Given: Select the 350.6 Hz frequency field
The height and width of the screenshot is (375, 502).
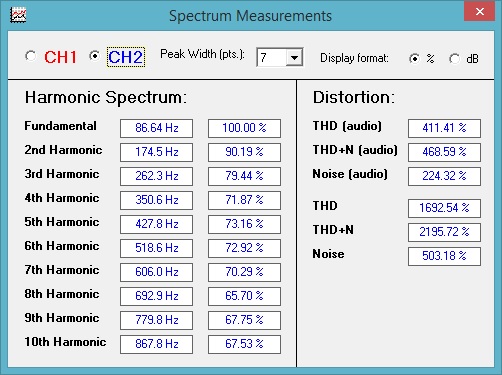Looking at the screenshot, I should pos(156,200).
